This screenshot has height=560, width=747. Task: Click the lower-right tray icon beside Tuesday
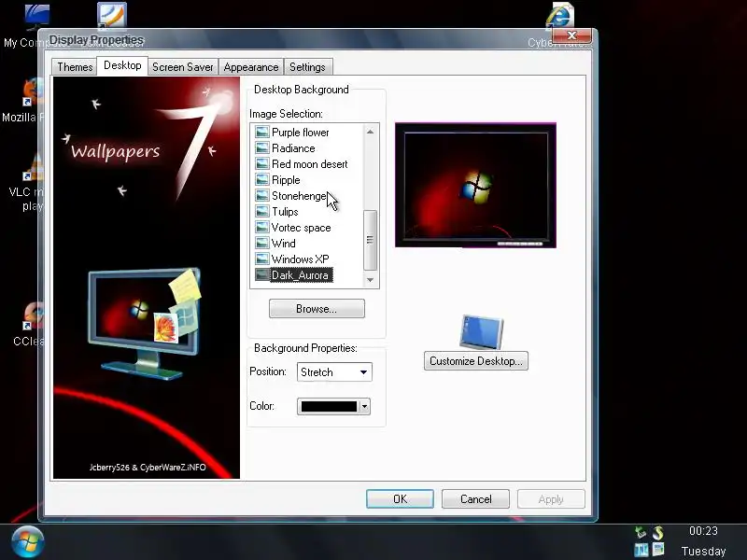pyautogui.click(x=658, y=549)
